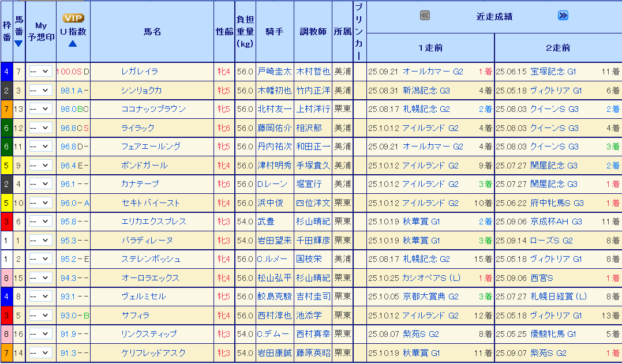This screenshot has width=622, height=364.
Task: Open prediction mark dropdown for ライラック
Action: pyautogui.click(x=40, y=127)
